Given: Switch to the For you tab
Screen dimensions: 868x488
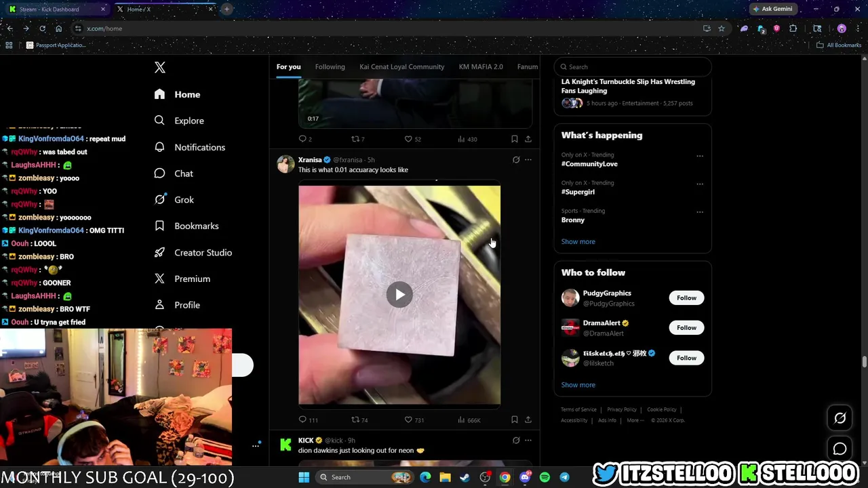Looking at the screenshot, I should tap(288, 66).
